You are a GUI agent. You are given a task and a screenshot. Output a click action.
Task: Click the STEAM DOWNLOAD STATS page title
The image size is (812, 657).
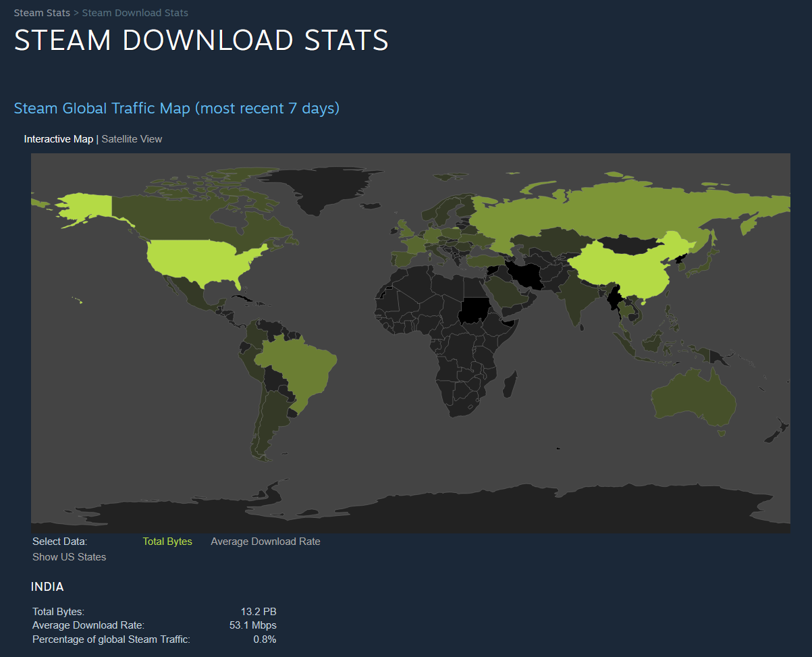click(201, 40)
